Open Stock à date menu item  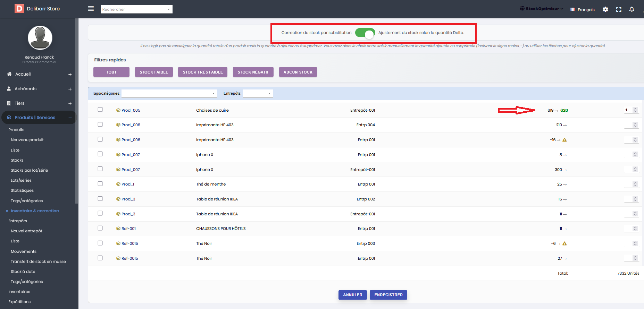(23, 272)
